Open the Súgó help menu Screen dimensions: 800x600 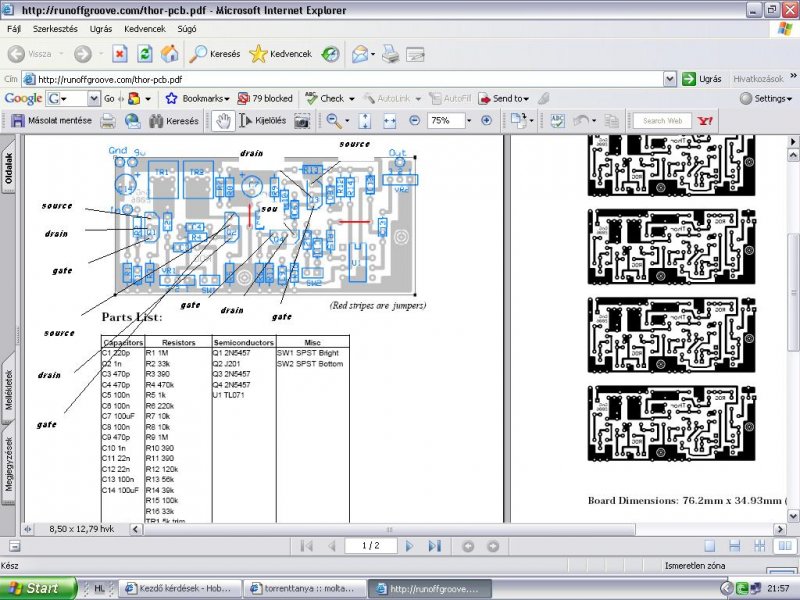click(x=187, y=29)
